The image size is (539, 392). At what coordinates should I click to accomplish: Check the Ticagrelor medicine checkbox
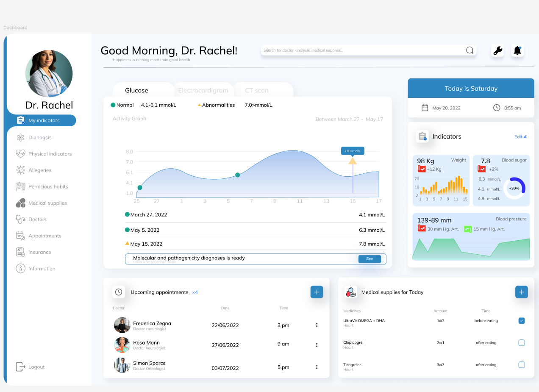coord(522,365)
